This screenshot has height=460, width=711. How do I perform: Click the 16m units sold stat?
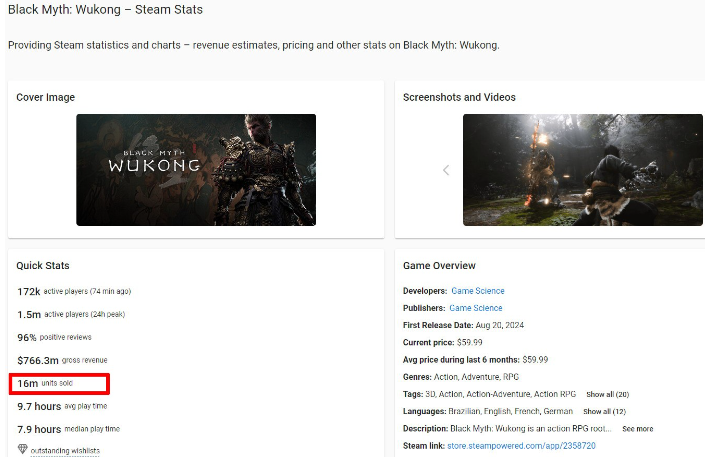coord(45,383)
